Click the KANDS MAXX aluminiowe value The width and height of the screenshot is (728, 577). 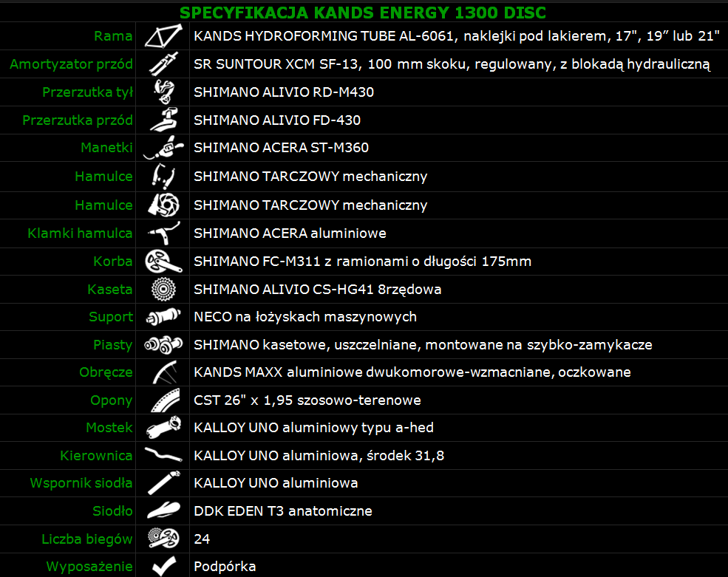pos(412,372)
